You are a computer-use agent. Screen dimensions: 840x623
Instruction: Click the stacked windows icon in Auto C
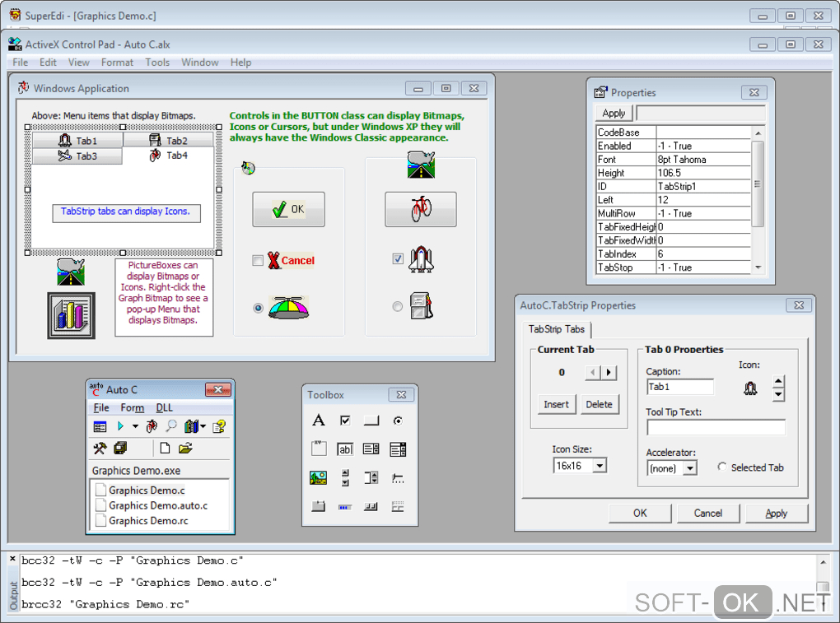pos(120,448)
